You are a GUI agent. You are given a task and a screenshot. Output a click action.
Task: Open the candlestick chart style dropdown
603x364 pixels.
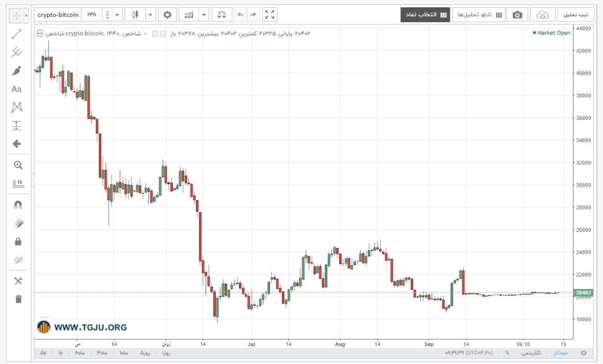(150, 15)
